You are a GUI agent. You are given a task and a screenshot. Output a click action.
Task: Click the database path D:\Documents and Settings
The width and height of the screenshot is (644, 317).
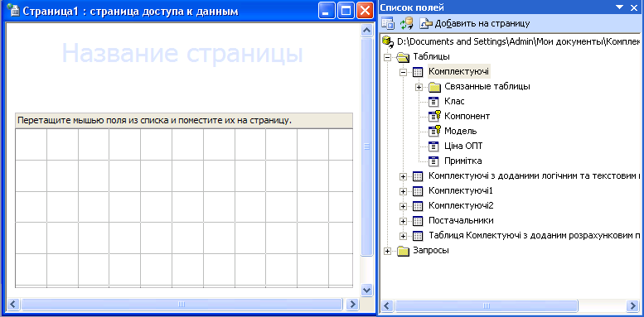coord(518,42)
